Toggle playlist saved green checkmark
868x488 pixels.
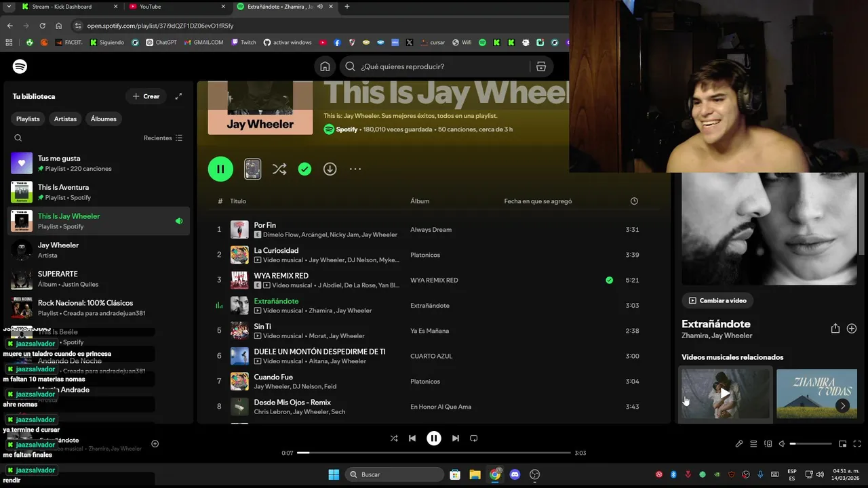304,169
